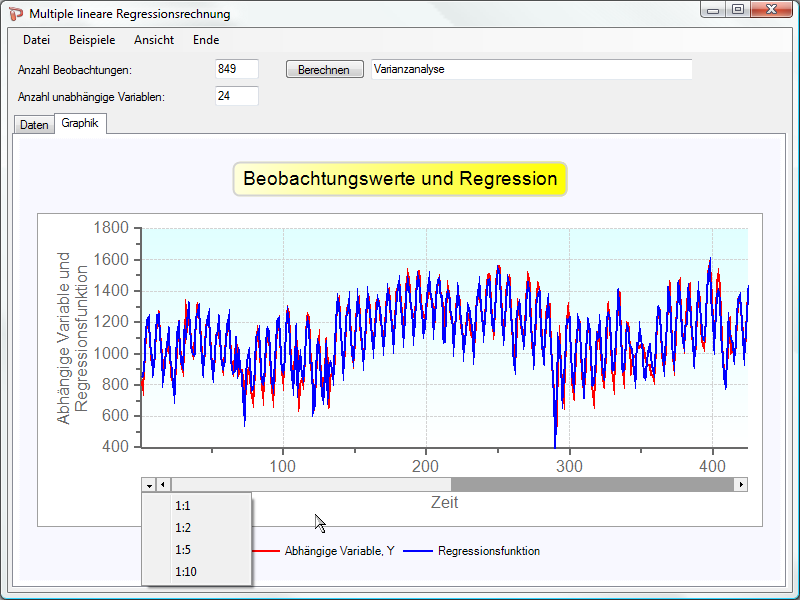The image size is (800, 600).
Task: Choose the 1:2 zoom option
Action: point(183,528)
